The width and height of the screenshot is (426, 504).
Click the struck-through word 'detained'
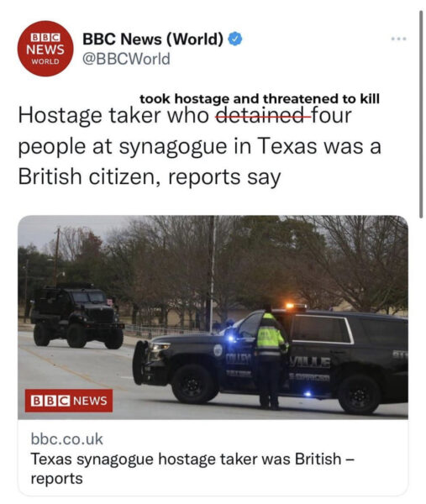[x=260, y=115]
